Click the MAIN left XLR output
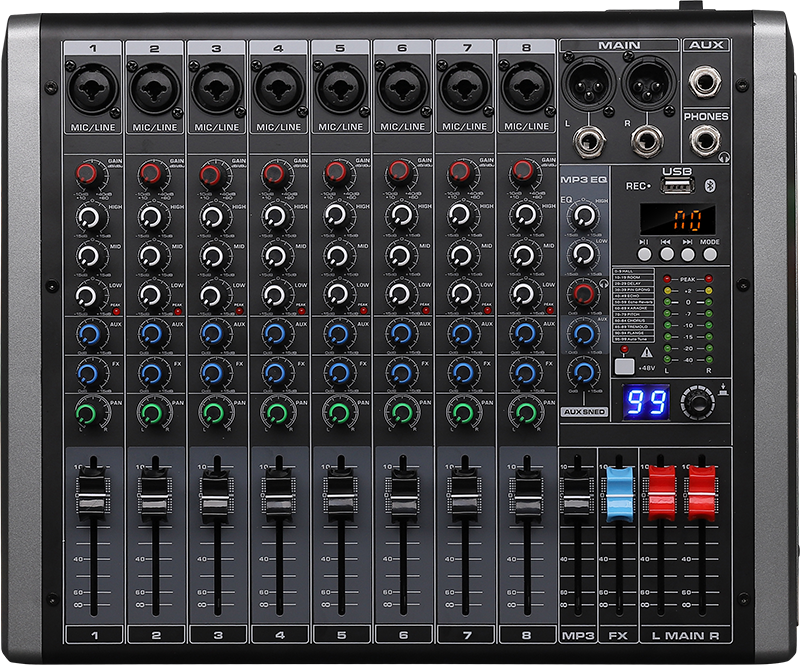The image size is (800, 665). (x=590, y=82)
